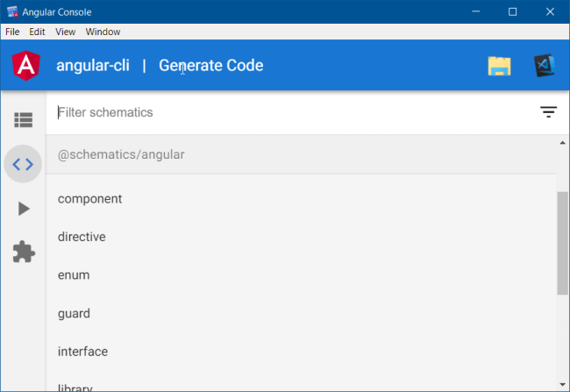The height and width of the screenshot is (392, 570).
Task: Open the Extensions puzzle piece icon
Action: pos(24,252)
